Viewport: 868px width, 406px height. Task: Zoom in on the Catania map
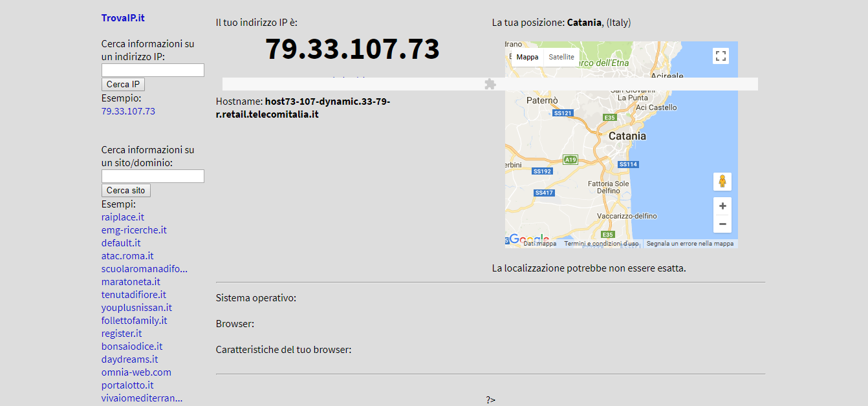click(722, 206)
